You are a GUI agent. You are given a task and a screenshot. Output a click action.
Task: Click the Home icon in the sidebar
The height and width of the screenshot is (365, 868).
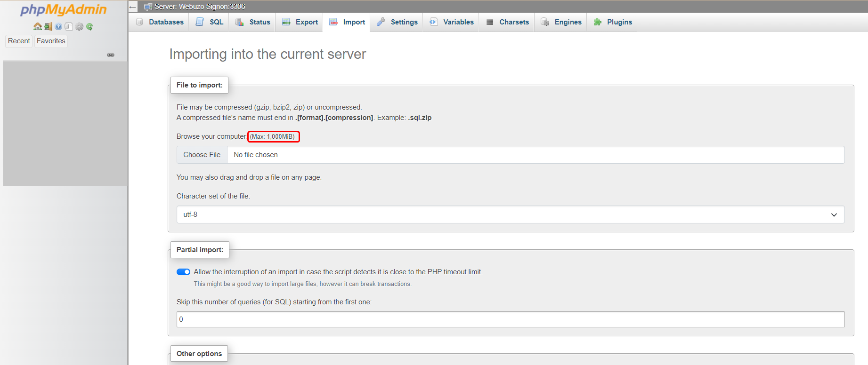[37, 27]
